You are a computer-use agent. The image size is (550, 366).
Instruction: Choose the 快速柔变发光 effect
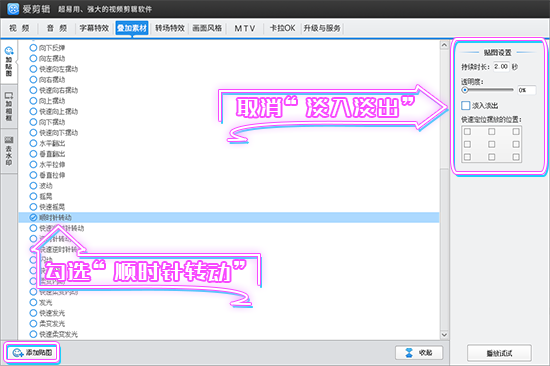pos(54,334)
